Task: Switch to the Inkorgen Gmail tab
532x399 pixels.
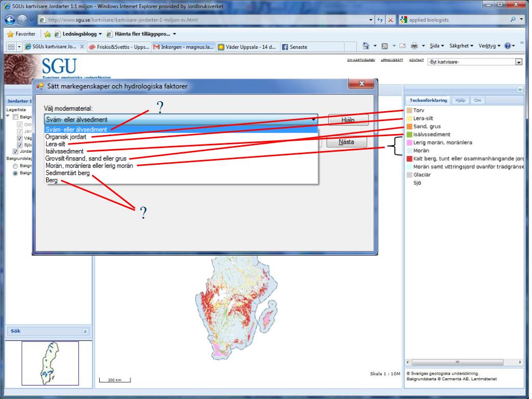Action: click(x=183, y=47)
